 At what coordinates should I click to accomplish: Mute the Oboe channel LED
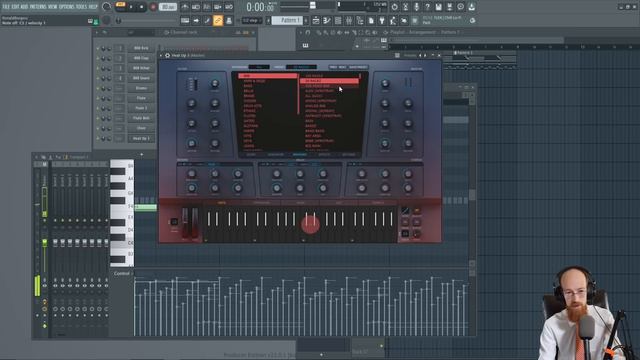pyautogui.click(x=98, y=128)
